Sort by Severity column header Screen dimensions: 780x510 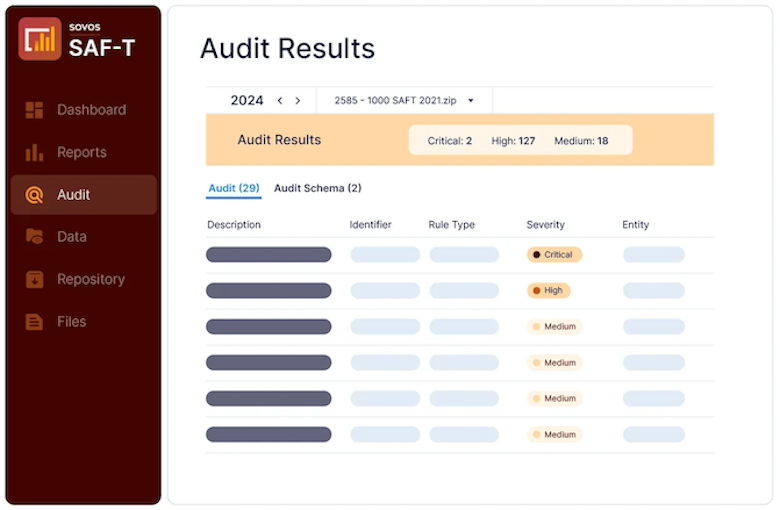[x=545, y=225]
